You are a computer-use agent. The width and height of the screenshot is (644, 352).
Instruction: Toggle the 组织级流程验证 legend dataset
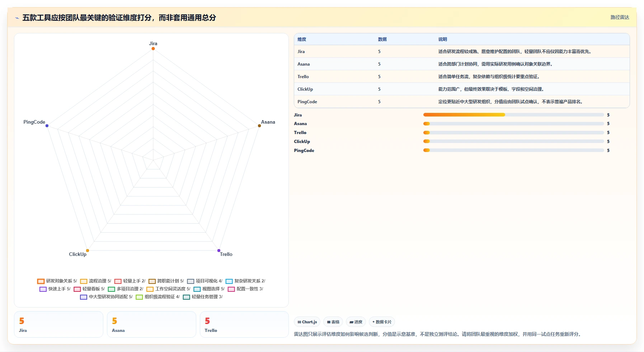pos(158,297)
